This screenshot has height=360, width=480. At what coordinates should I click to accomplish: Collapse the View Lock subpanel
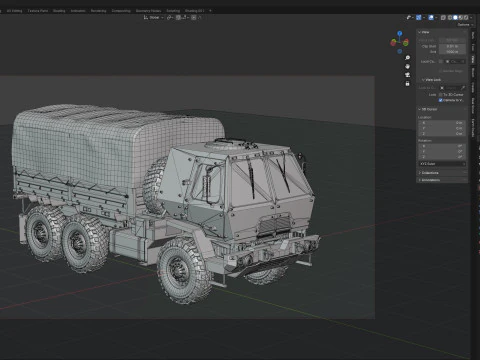coord(424,80)
